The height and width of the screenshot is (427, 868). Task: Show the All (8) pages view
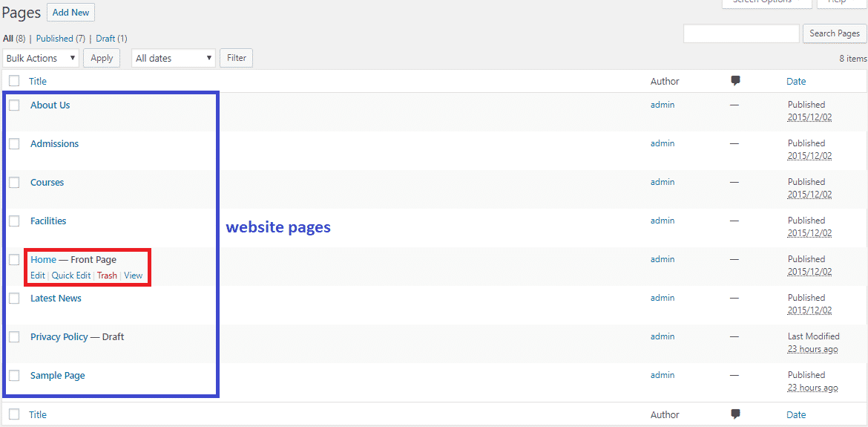14,39
